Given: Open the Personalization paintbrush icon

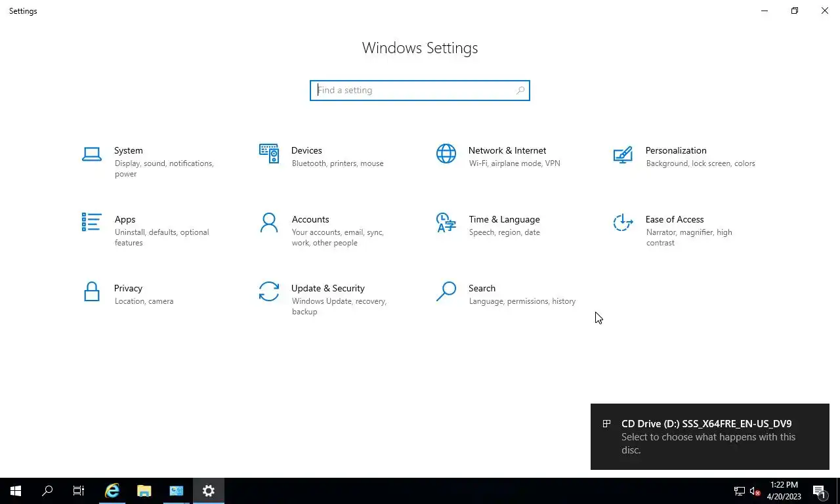Looking at the screenshot, I should (623, 154).
